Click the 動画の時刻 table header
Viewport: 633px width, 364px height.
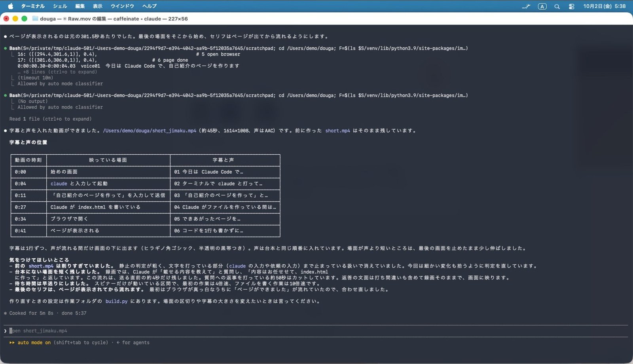click(x=28, y=160)
